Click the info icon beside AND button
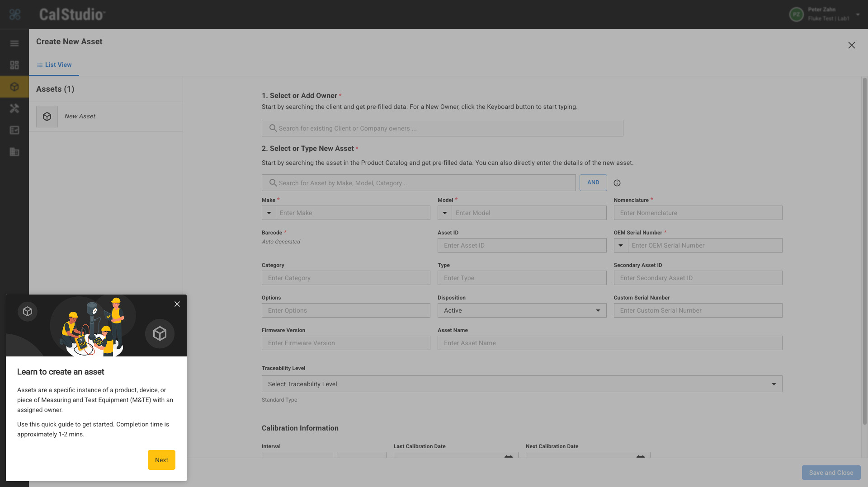Viewport: 868px width, 487px height. tap(617, 183)
